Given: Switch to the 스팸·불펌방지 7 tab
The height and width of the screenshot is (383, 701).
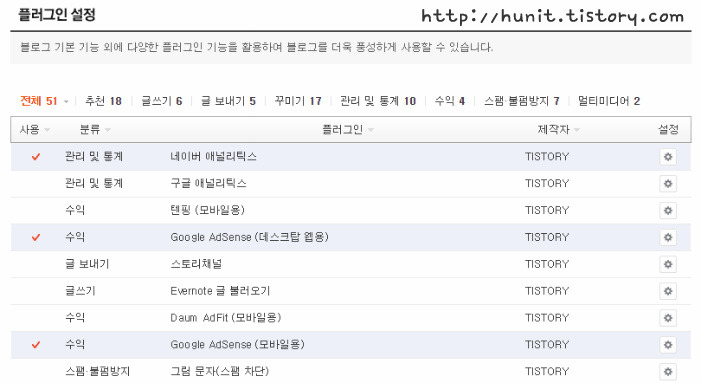Looking at the screenshot, I should pyautogui.click(x=521, y=101).
